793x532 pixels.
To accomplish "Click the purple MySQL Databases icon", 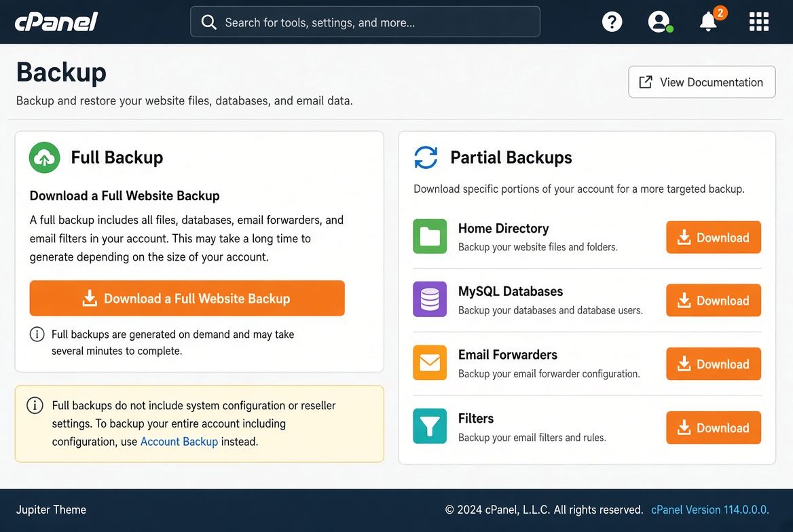I will coord(430,299).
